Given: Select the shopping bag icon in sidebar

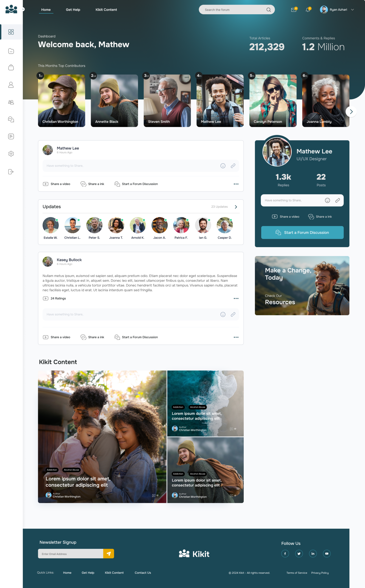Looking at the screenshot, I should click(x=11, y=68).
